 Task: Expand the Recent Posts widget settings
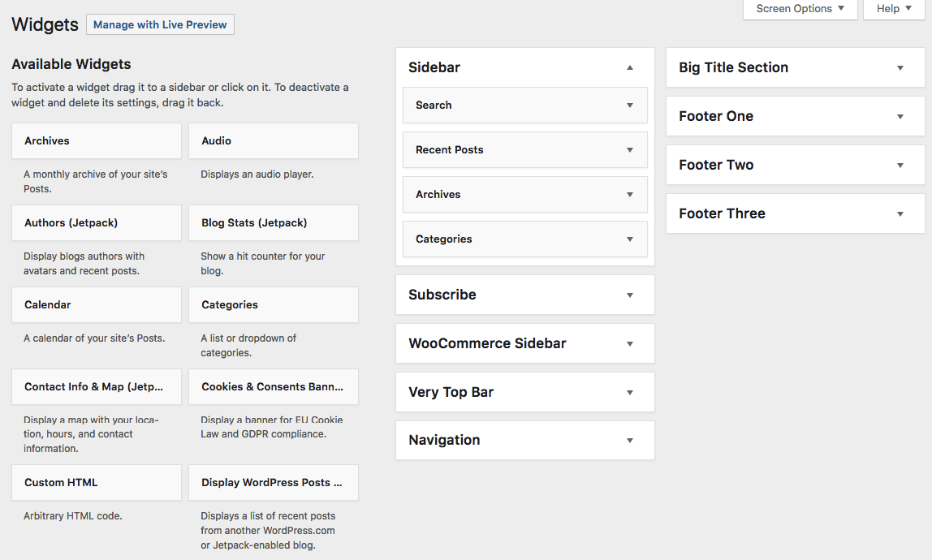628,149
